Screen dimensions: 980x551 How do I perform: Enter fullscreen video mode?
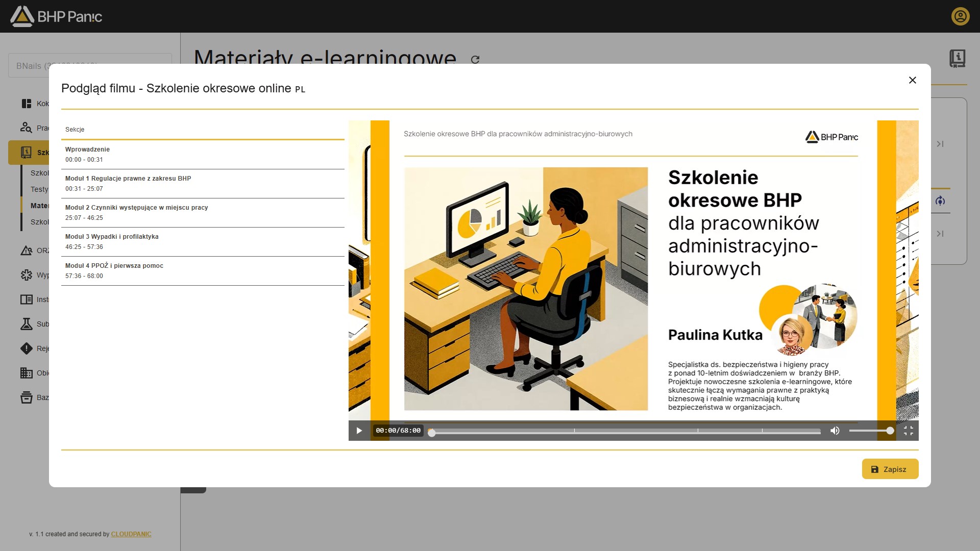[909, 431]
